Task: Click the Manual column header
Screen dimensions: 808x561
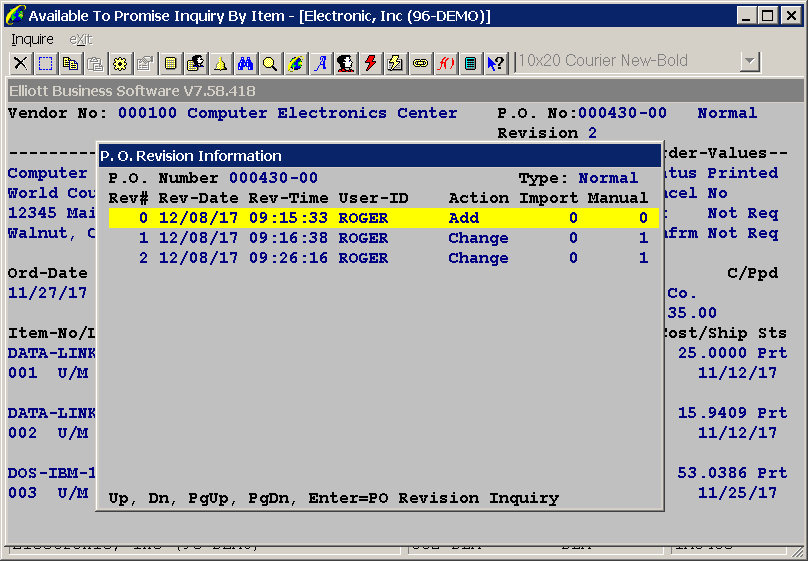Action: tap(618, 198)
